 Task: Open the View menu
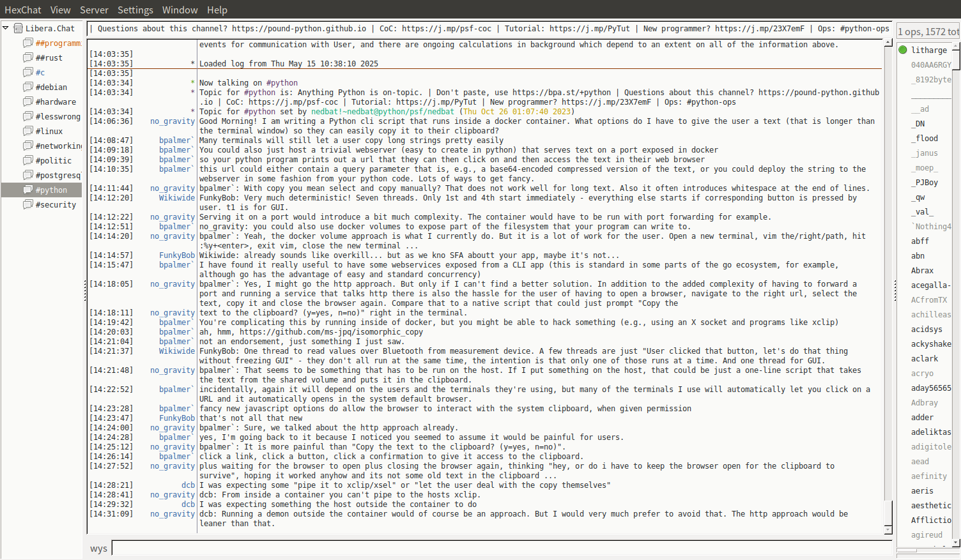pos(61,10)
